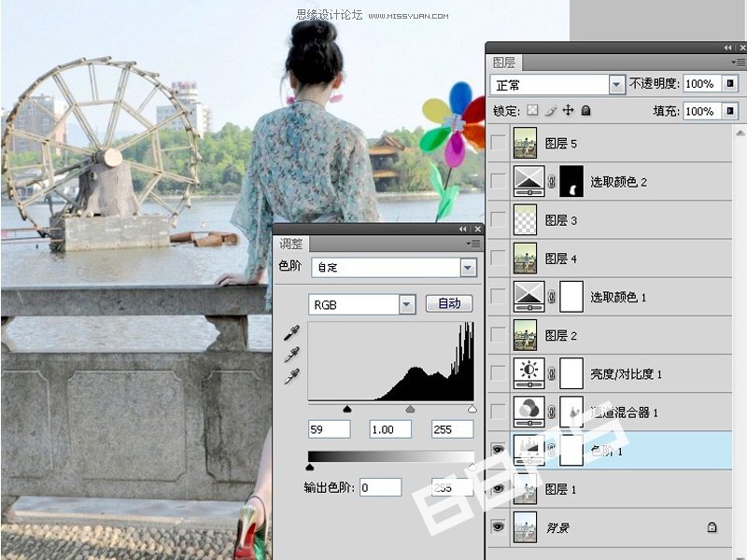Select the 选取颜色 2 layer mask
Image resolution: width=747 pixels, height=560 pixels.
[x=571, y=181]
